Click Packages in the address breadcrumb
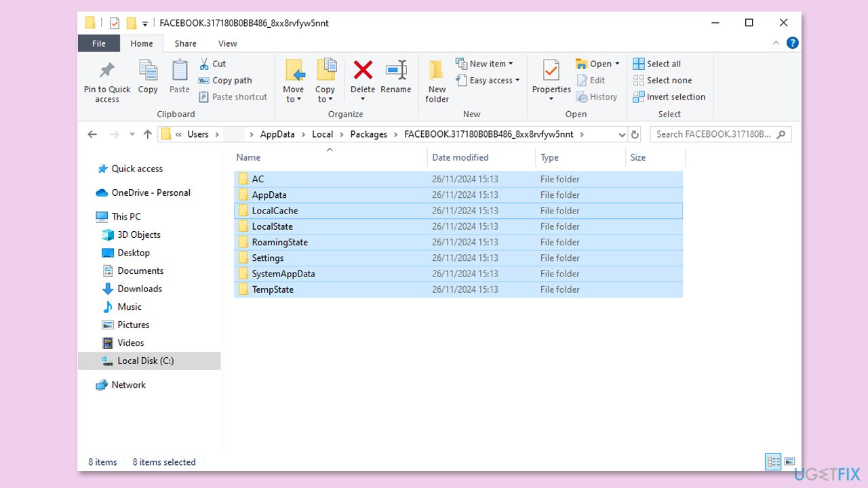The width and height of the screenshot is (868, 488). pyautogui.click(x=369, y=134)
